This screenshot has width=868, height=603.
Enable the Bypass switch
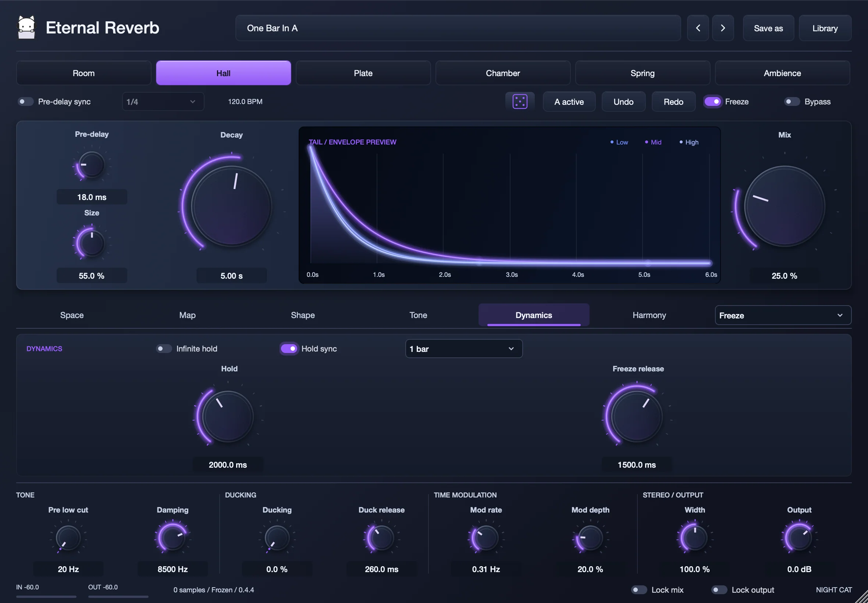click(791, 101)
